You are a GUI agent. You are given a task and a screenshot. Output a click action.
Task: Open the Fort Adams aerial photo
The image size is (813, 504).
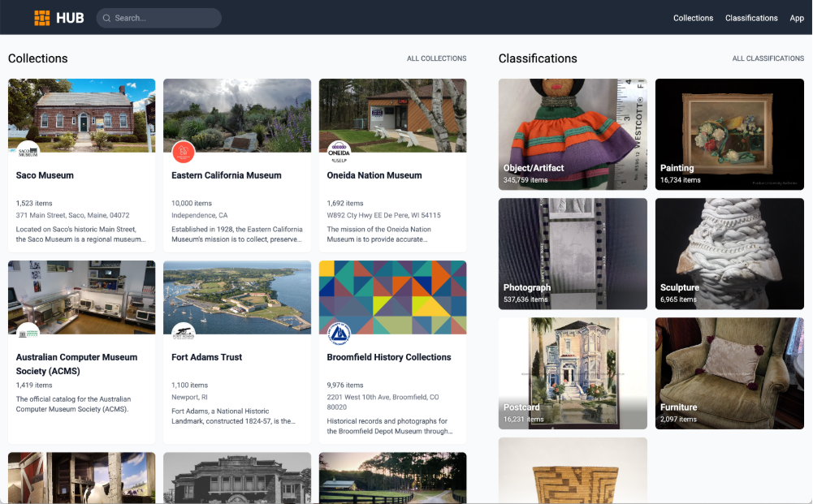[x=237, y=297]
